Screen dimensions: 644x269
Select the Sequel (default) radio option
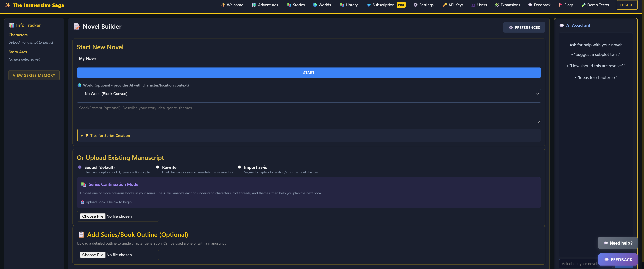point(80,167)
